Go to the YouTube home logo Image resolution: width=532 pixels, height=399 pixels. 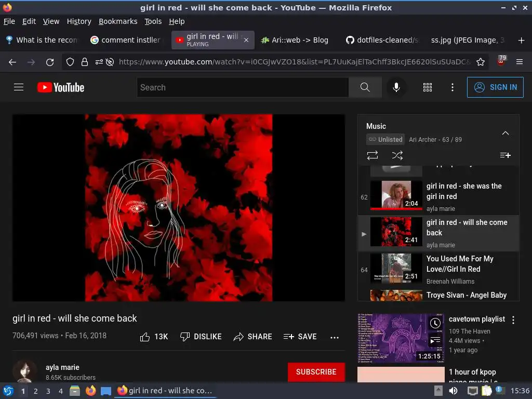(60, 87)
